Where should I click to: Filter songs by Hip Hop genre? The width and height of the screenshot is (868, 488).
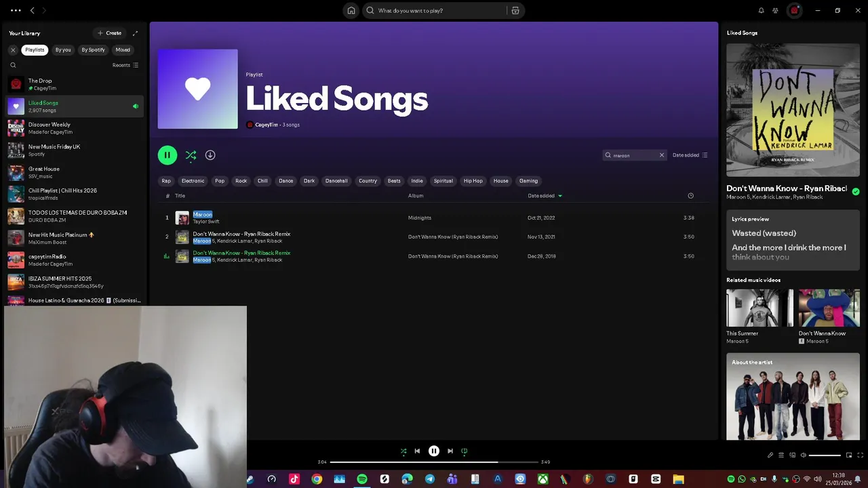(x=473, y=181)
